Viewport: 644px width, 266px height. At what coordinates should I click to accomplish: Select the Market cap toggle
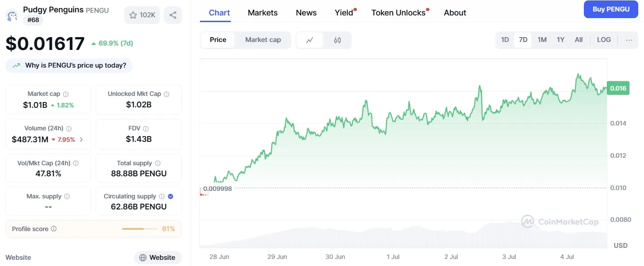pyautogui.click(x=263, y=40)
